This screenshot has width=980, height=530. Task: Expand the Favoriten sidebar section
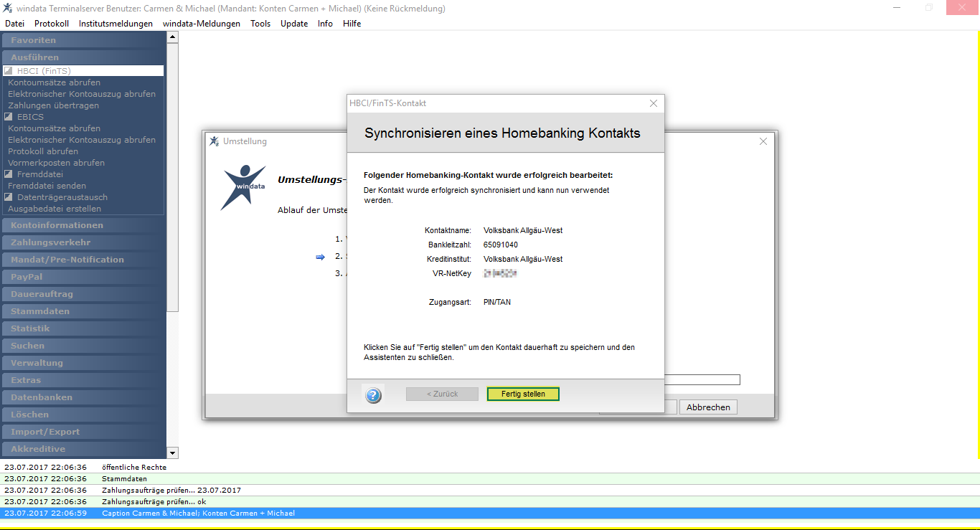(x=83, y=40)
